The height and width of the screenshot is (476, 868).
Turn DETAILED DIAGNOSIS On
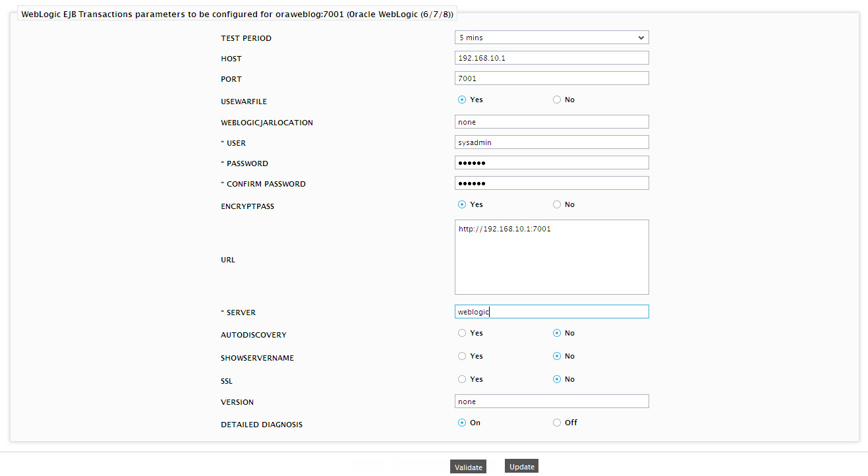coord(462,423)
